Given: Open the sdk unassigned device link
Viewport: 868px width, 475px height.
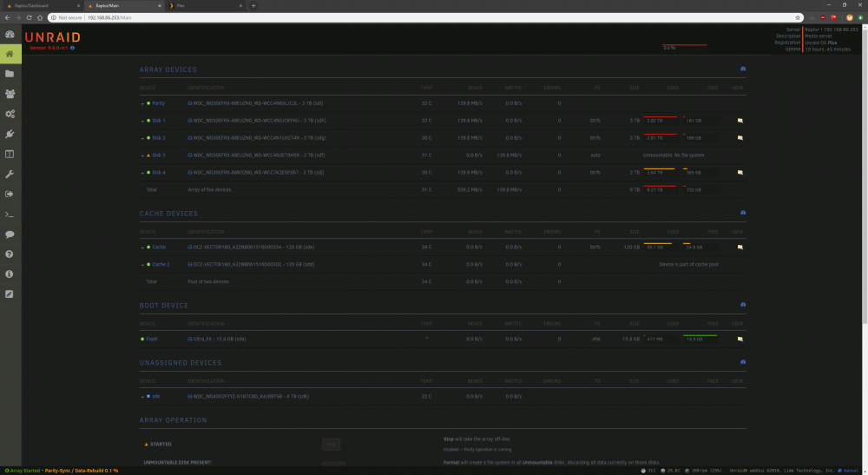Looking at the screenshot, I should coord(156,396).
